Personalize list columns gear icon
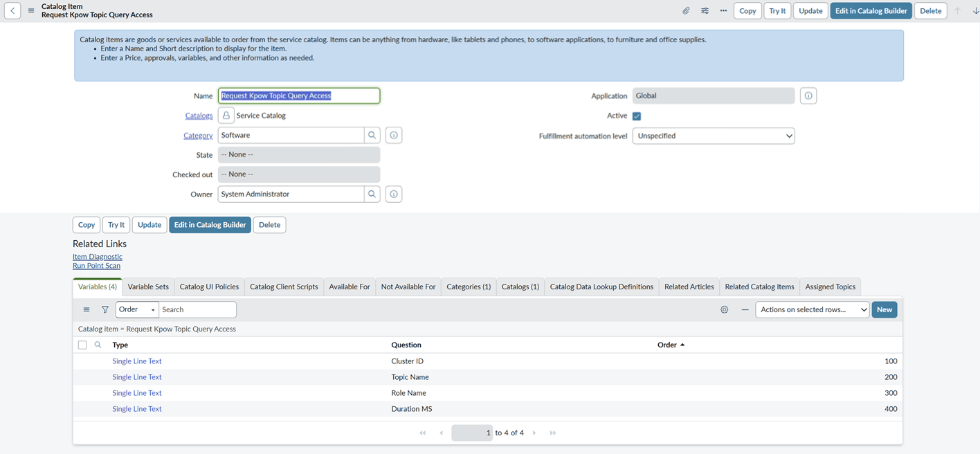Screen dimensions: 980x454 (725, 310)
